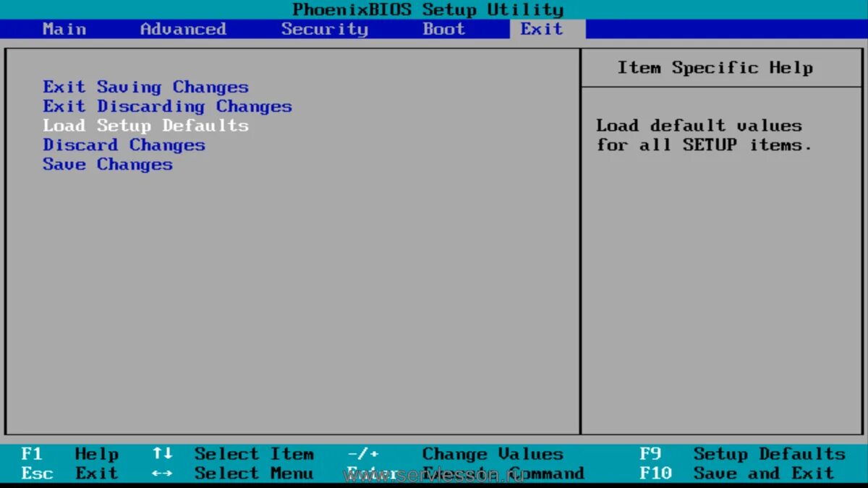Click the Item Specific Help header
The width and height of the screenshot is (868, 488).
(x=715, y=68)
